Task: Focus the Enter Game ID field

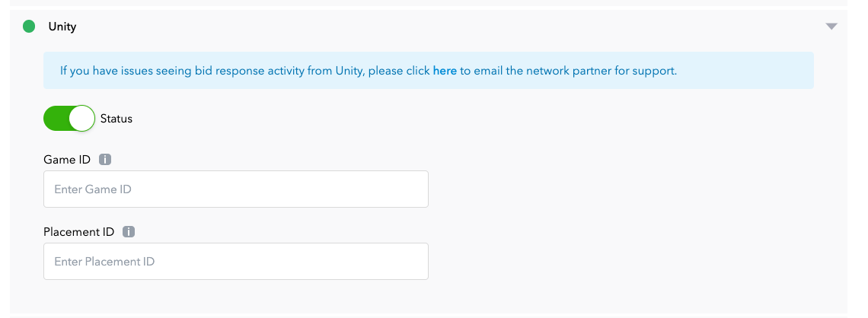Action: (236, 189)
